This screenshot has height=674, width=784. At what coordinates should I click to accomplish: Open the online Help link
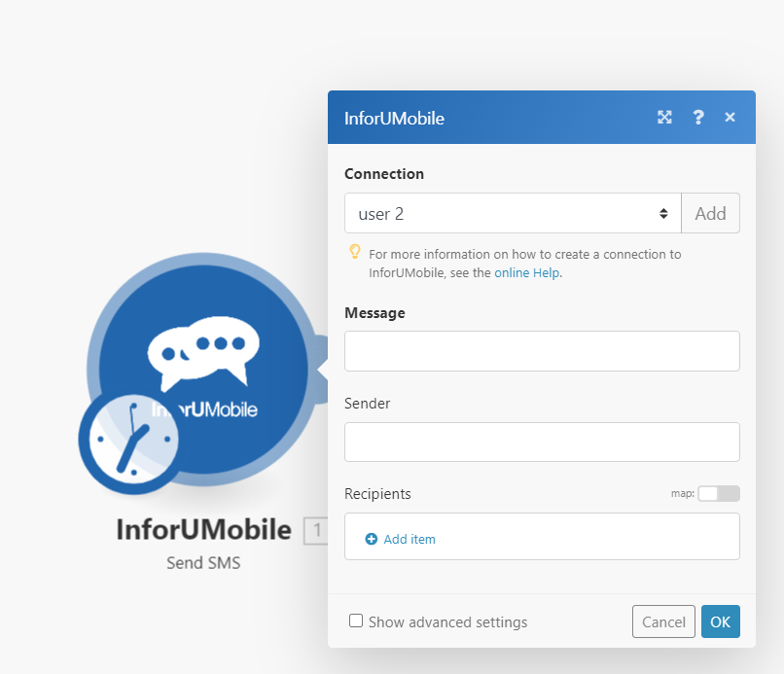coord(526,273)
